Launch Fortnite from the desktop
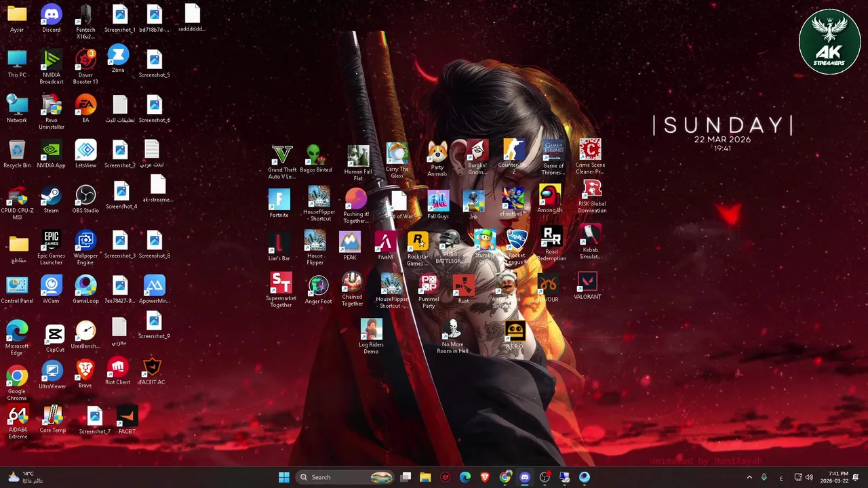 [x=279, y=204]
